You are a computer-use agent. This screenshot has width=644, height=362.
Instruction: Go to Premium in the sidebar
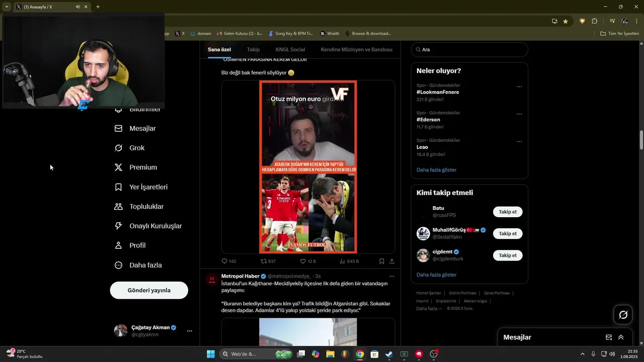136,167
